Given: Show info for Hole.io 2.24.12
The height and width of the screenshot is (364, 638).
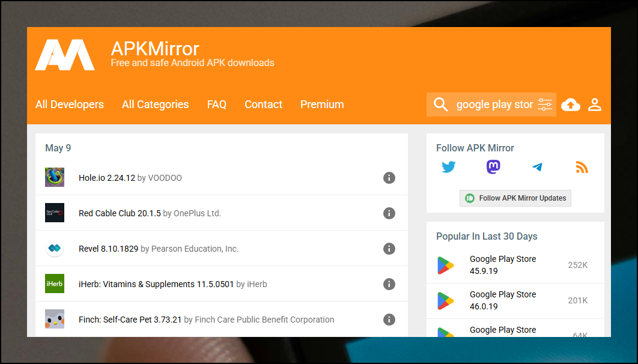Looking at the screenshot, I should point(389,178).
